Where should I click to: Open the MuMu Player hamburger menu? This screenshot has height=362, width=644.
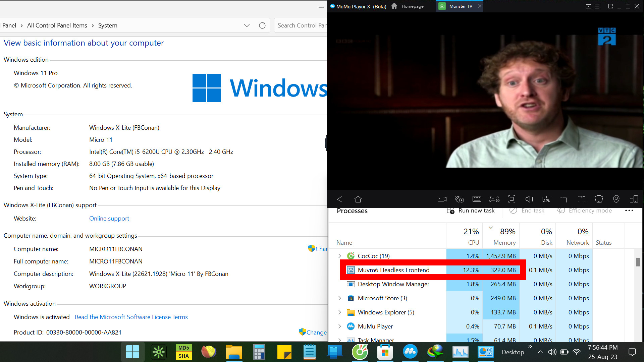click(x=597, y=6)
